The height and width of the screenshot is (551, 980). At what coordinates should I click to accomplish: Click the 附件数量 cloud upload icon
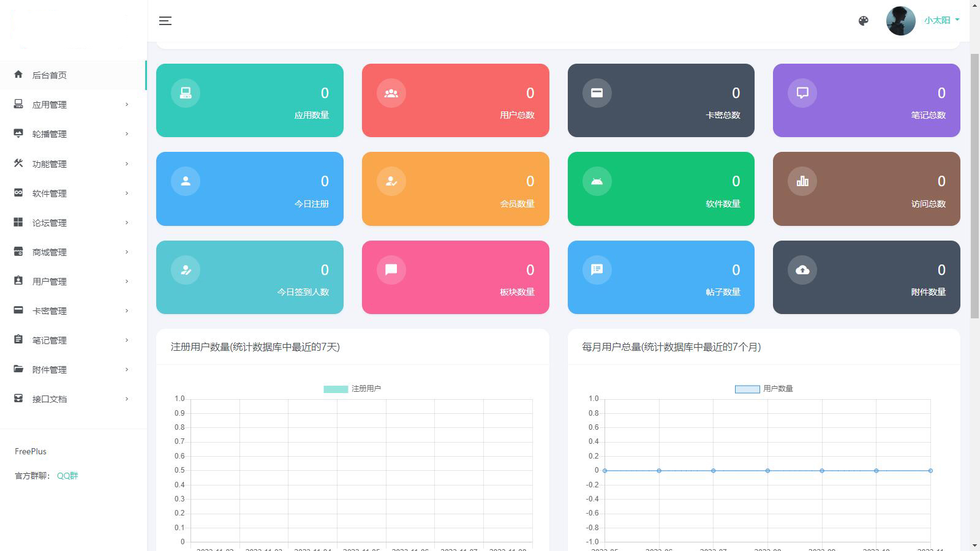tap(802, 270)
